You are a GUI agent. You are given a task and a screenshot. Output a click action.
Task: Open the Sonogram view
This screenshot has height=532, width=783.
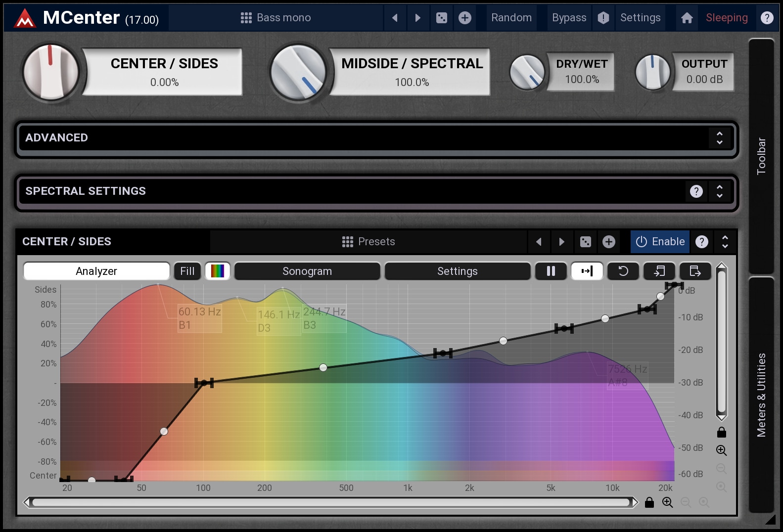click(x=307, y=271)
